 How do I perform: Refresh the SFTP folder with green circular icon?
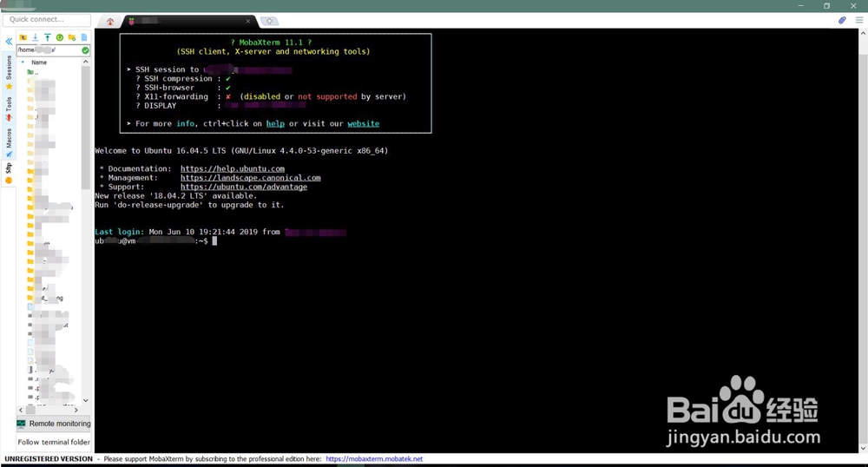pos(60,37)
